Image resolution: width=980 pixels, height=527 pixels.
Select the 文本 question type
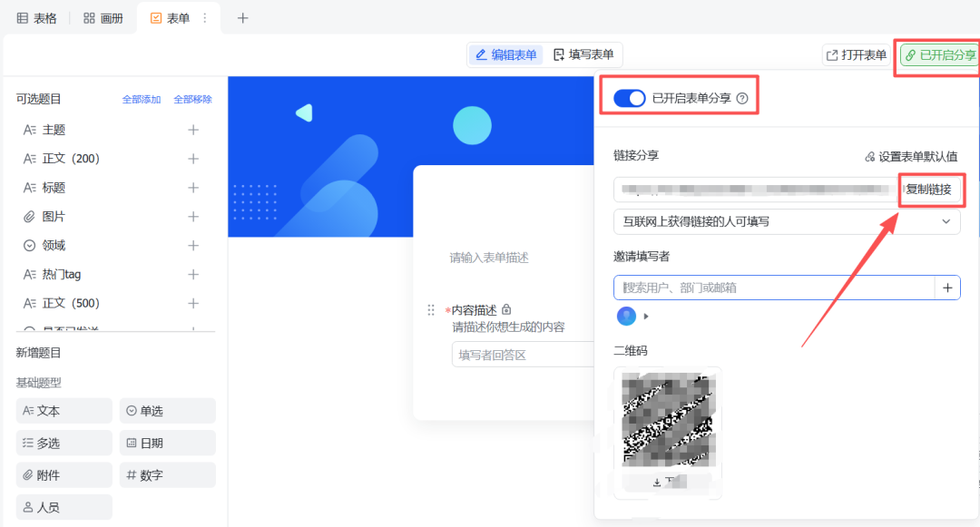tap(64, 411)
